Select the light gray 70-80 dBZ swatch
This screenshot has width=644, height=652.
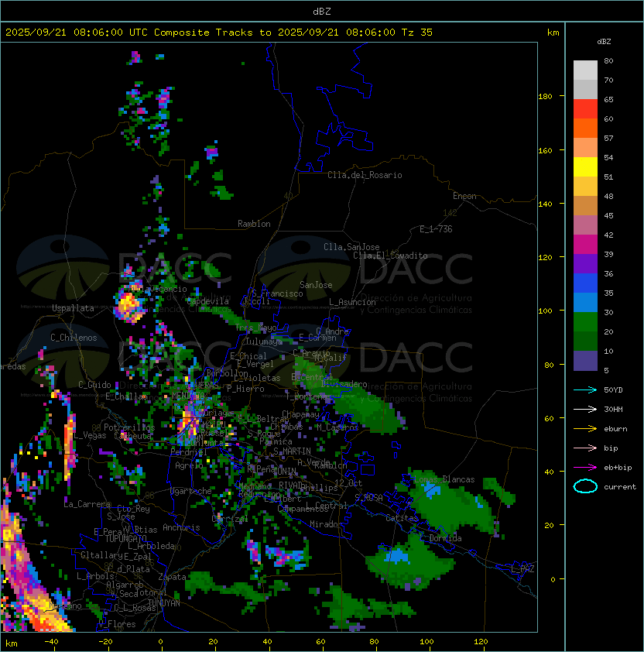pyautogui.click(x=585, y=70)
